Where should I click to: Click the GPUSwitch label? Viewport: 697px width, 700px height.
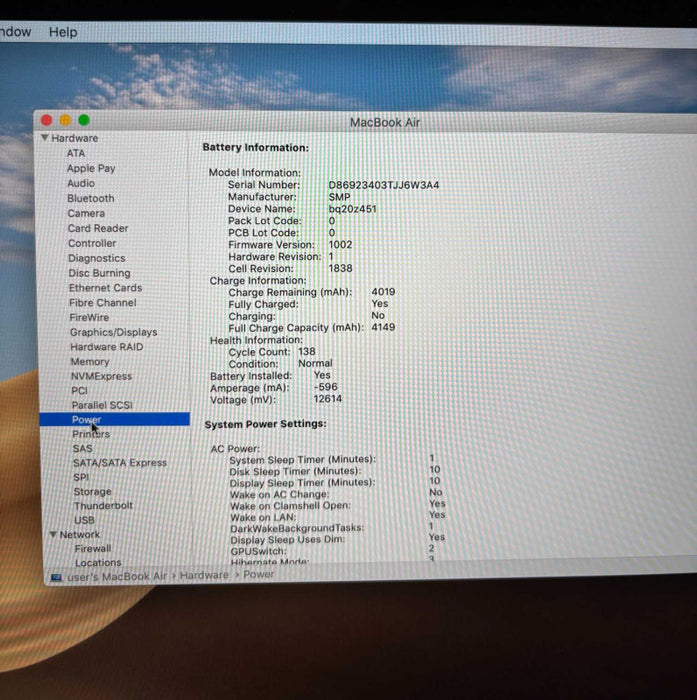point(259,551)
